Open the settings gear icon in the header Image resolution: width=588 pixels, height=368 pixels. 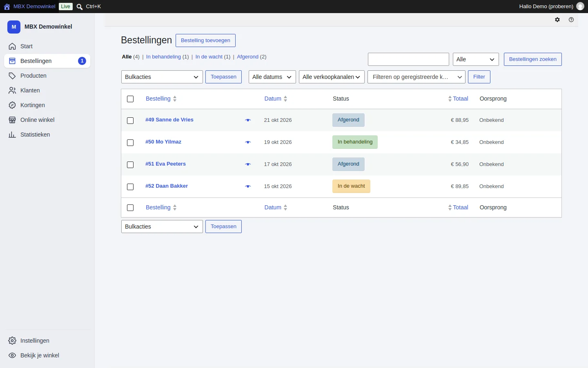point(557,20)
